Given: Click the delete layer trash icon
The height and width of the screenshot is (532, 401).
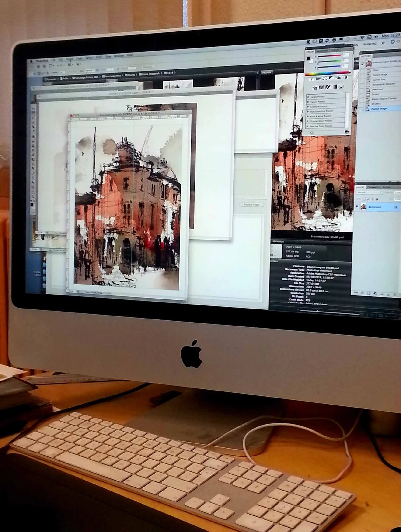Looking at the screenshot, I should coord(395,295).
